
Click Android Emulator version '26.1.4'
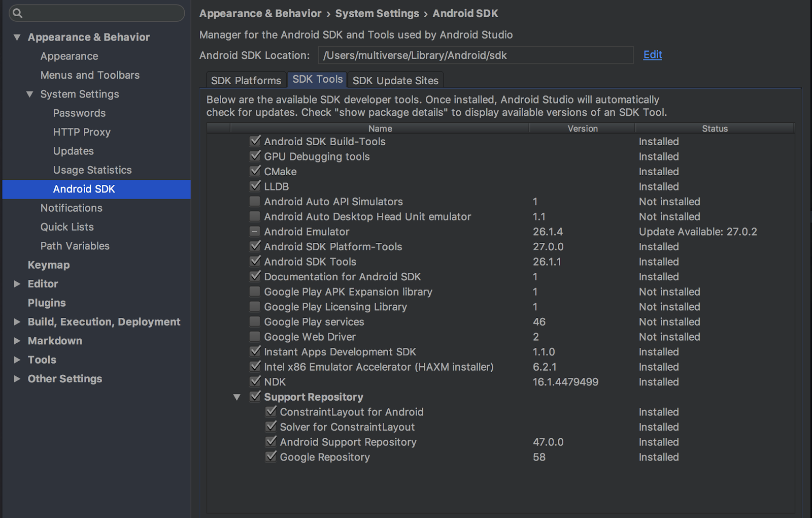548,232
